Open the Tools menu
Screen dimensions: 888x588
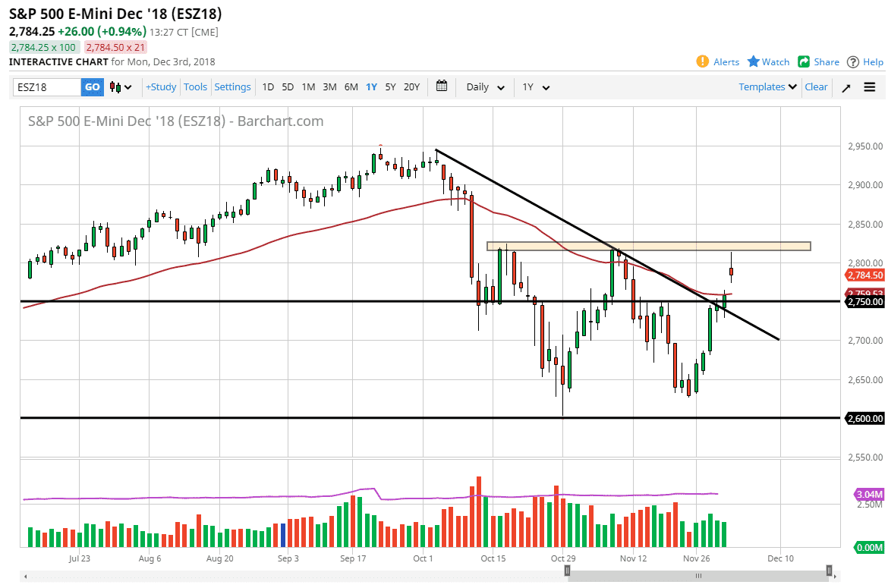coord(195,87)
